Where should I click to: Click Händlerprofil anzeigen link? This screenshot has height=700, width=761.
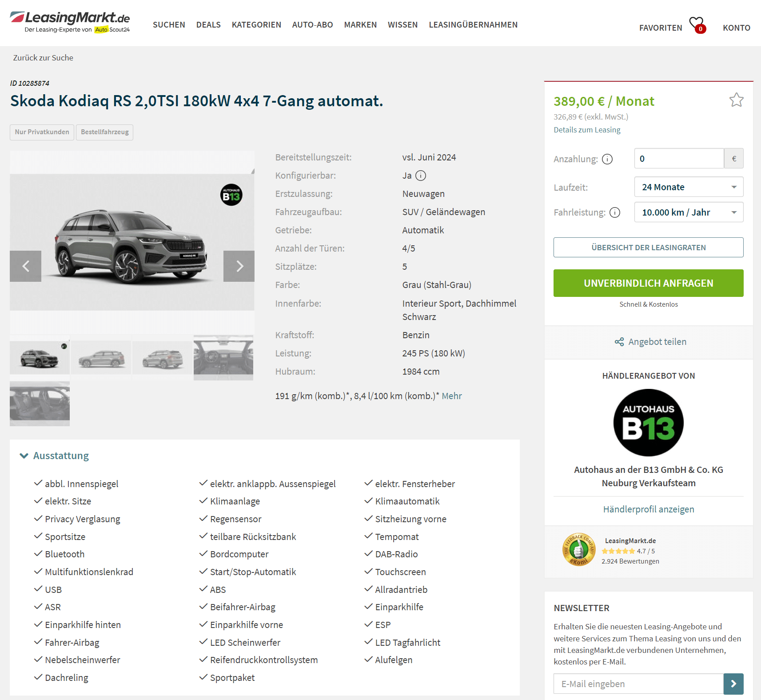(648, 509)
